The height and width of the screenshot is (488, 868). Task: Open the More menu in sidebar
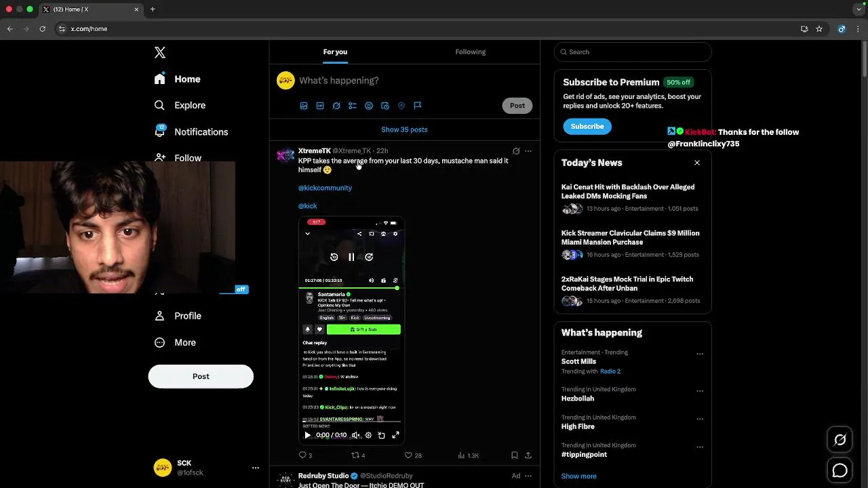click(175, 343)
